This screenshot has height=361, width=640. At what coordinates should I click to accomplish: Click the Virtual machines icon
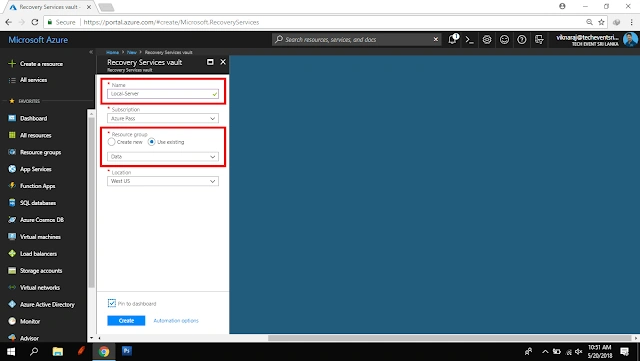point(12,237)
